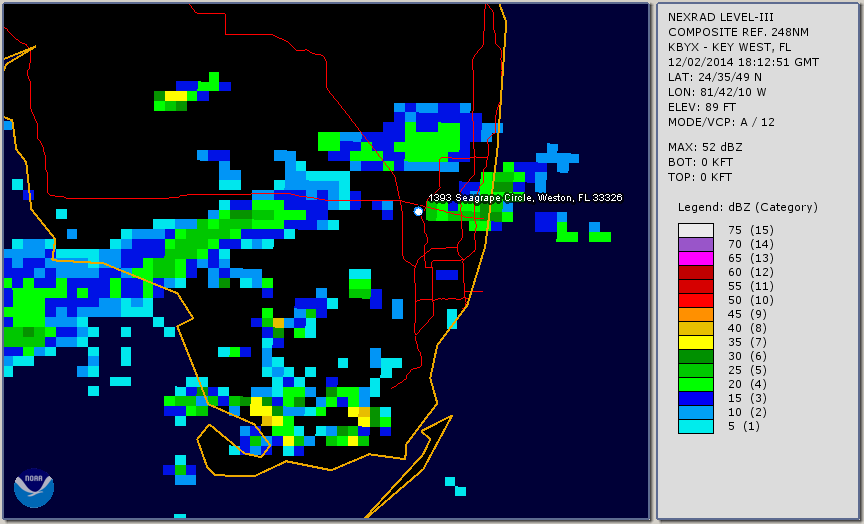Click the BOT: 0 KFT value
The height and width of the screenshot is (524, 864).
(700, 162)
